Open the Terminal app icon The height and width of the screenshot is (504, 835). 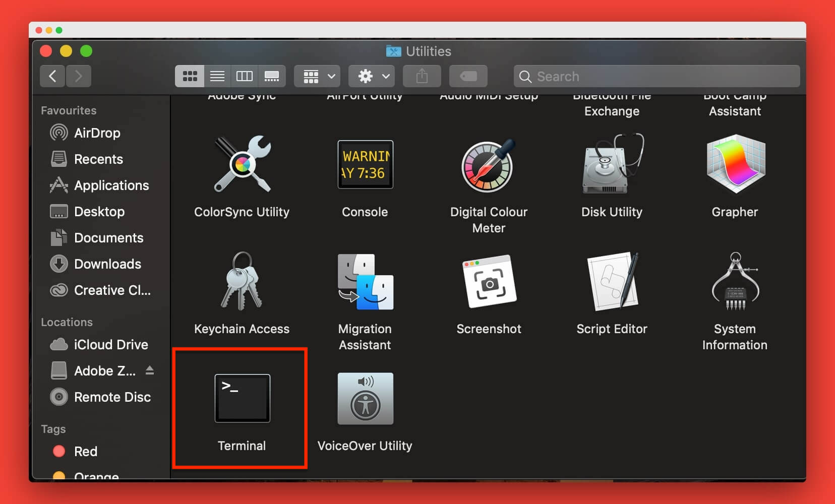(242, 398)
